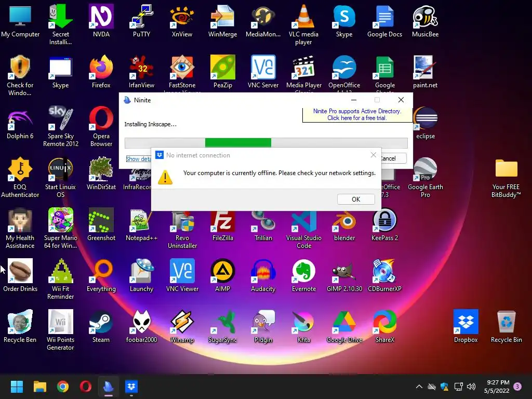This screenshot has width=532, height=399.
Task: Open the CDBurnerXP desktop icon
Action: pos(385,275)
